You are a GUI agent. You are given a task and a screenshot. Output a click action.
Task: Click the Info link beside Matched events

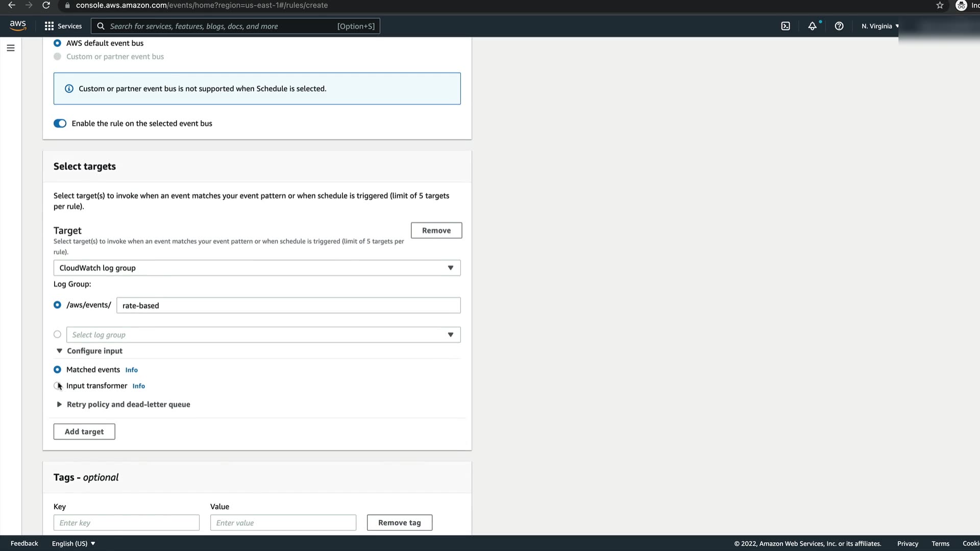pos(131,370)
